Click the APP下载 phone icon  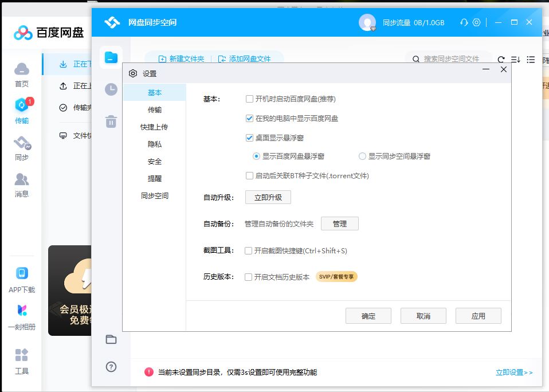[22, 273]
